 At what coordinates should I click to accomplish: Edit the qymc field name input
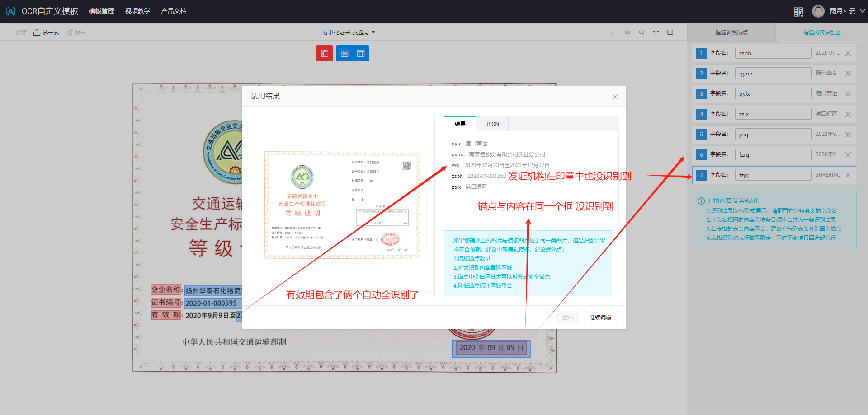click(x=773, y=73)
